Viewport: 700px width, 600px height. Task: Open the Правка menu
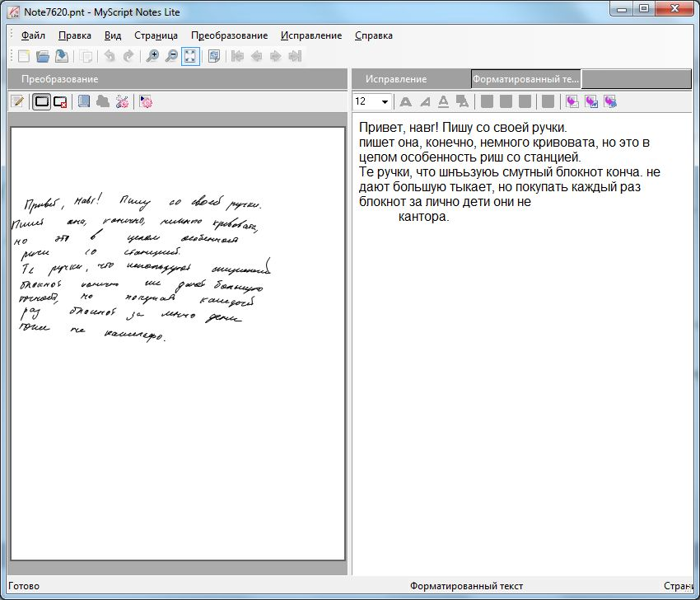tap(75, 35)
